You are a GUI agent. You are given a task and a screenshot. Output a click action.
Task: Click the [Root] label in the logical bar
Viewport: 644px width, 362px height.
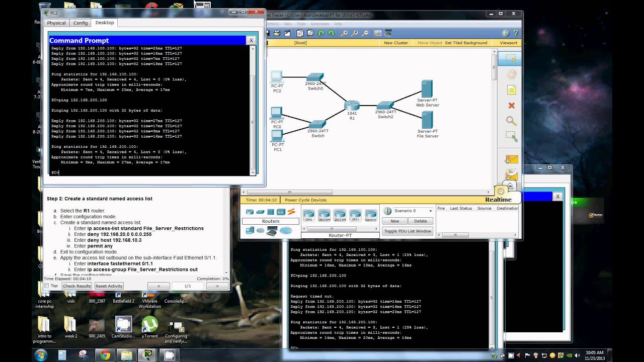[x=300, y=43]
